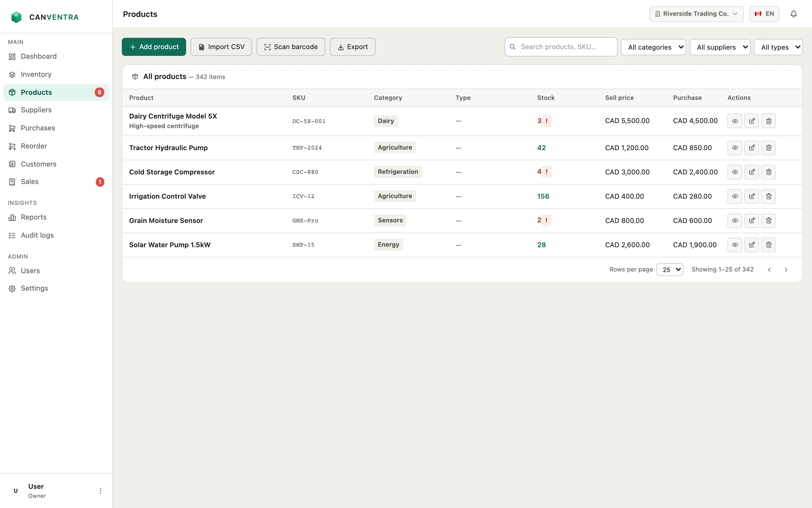View Cold Storage Compressor details
Viewport: 812px width, 508px height.
tap(734, 172)
